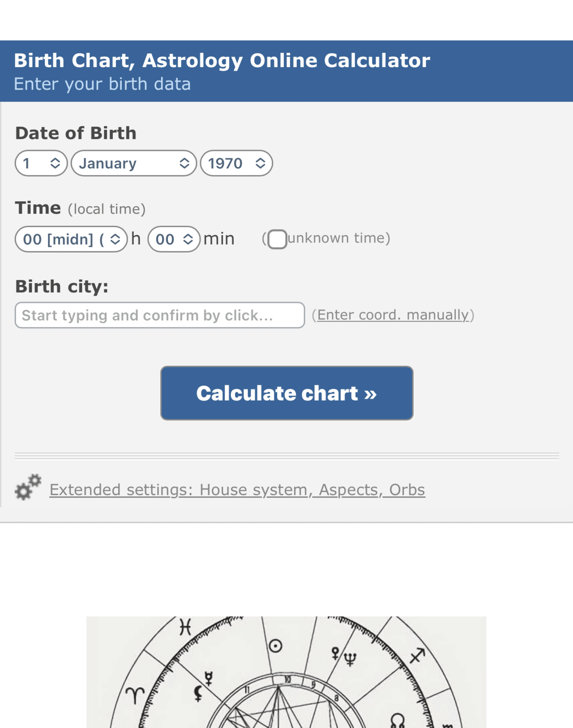This screenshot has width=573, height=728.
Task: Click the Enter coord. manually link
Action: click(x=393, y=315)
